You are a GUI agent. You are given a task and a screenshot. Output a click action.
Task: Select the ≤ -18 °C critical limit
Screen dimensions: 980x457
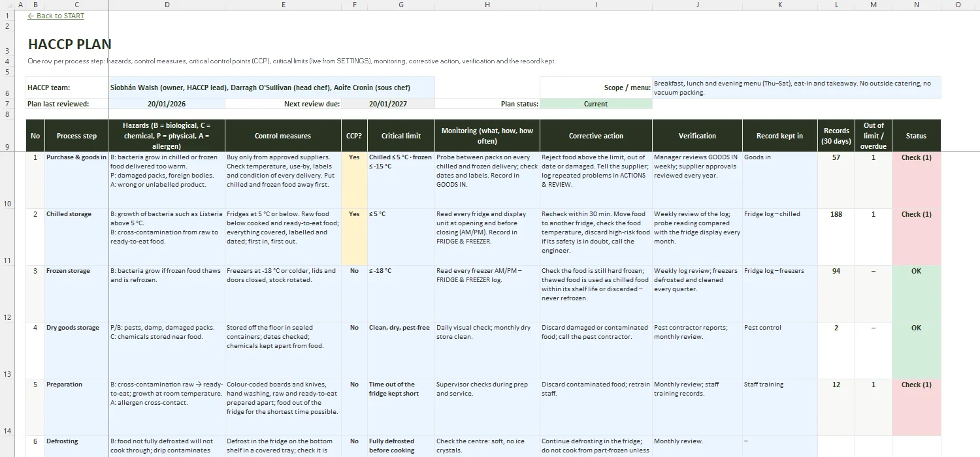[x=401, y=294]
